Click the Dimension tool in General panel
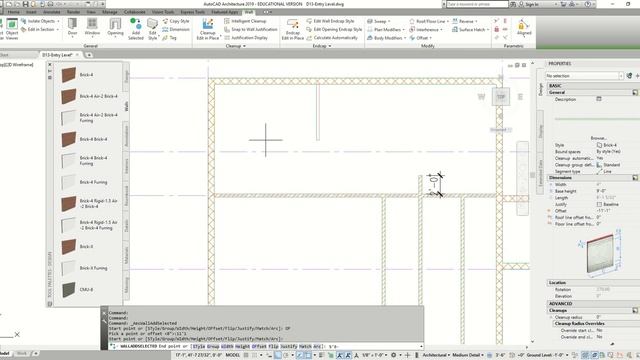The width and height of the screenshot is (640, 360). click(176, 29)
